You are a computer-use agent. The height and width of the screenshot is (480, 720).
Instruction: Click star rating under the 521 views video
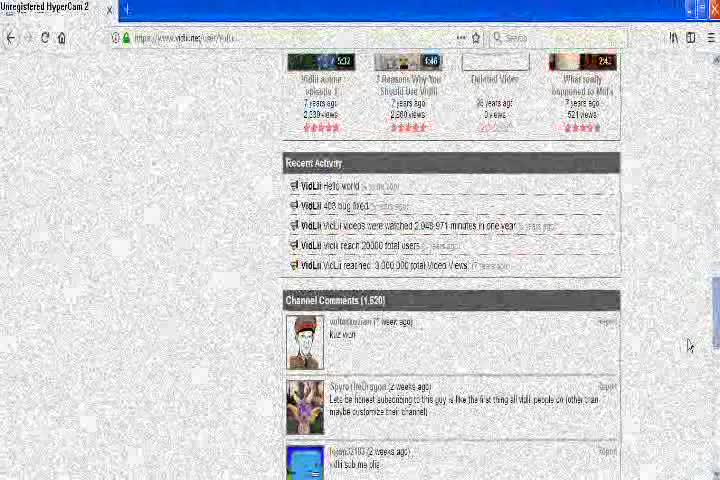coord(582,128)
